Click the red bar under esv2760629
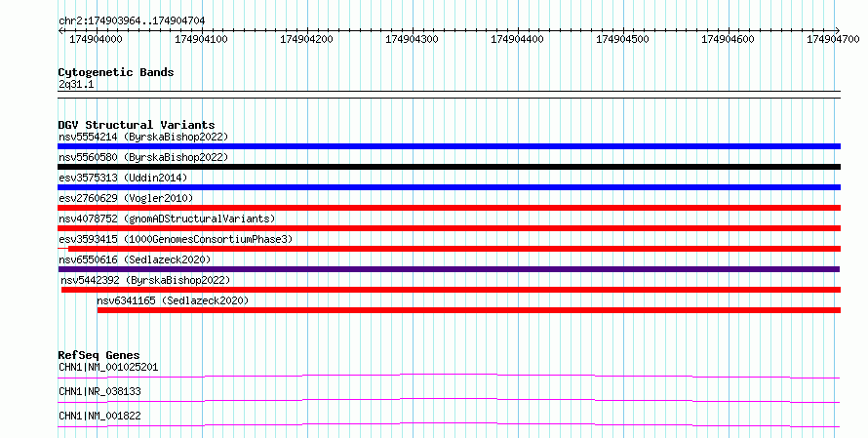 pos(449,208)
